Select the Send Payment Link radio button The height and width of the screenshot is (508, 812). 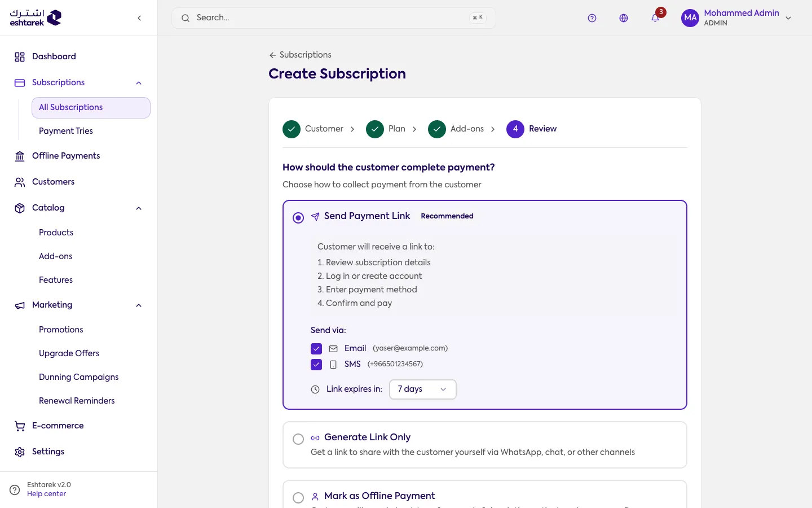pyautogui.click(x=298, y=218)
